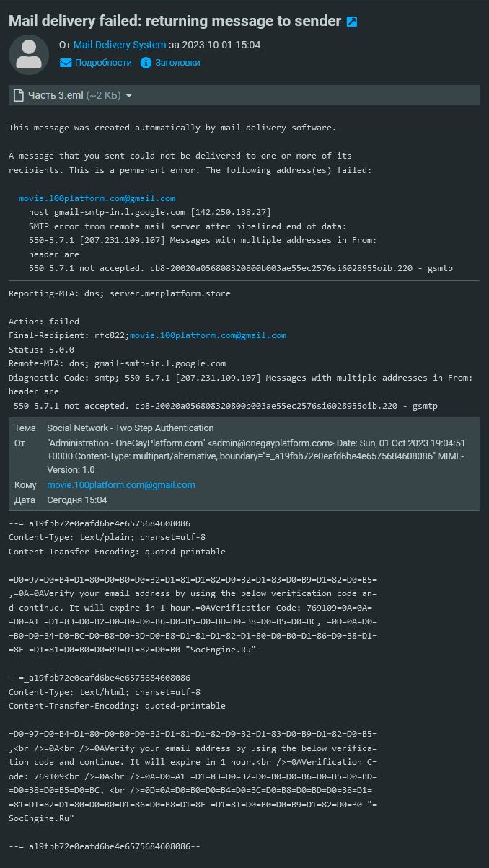Open the Mail Delivery System sender link
This screenshot has width=489, height=868.
pyautogui.click(x=120, y=45)
